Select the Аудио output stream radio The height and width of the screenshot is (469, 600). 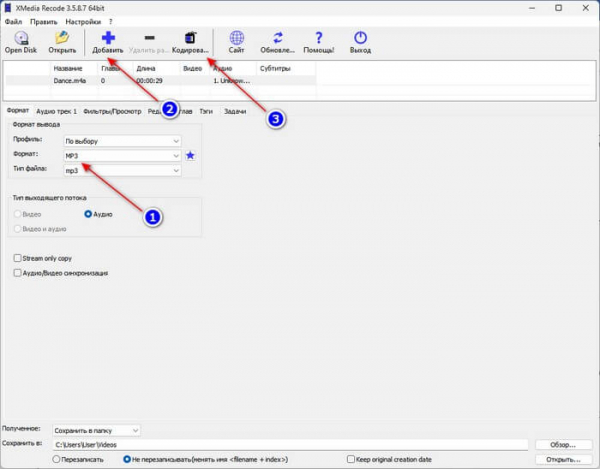(88, 214)
